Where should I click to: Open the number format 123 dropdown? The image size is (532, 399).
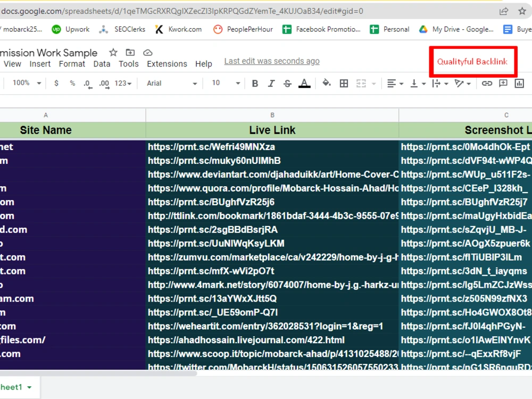tap(123, 83)
